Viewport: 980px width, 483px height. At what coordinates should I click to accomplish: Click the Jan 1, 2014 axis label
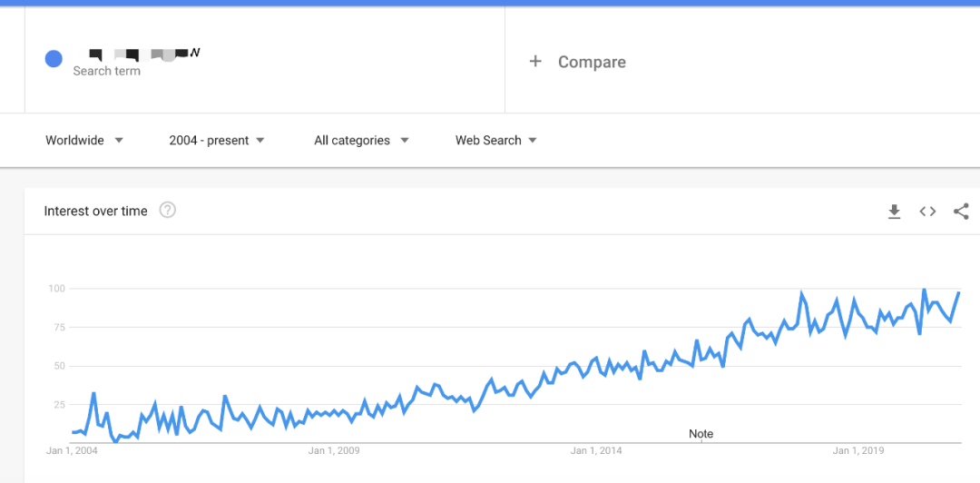tap(596, 450)
